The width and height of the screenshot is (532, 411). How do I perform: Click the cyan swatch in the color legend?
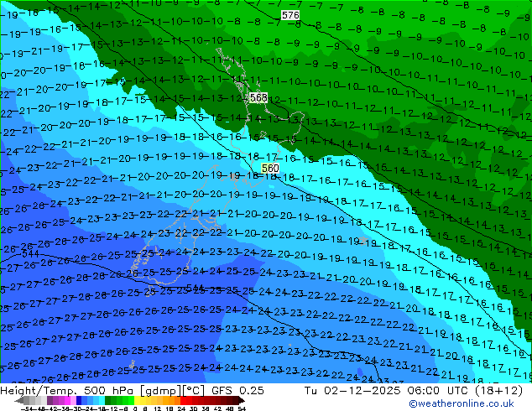[x=102, y=401]
